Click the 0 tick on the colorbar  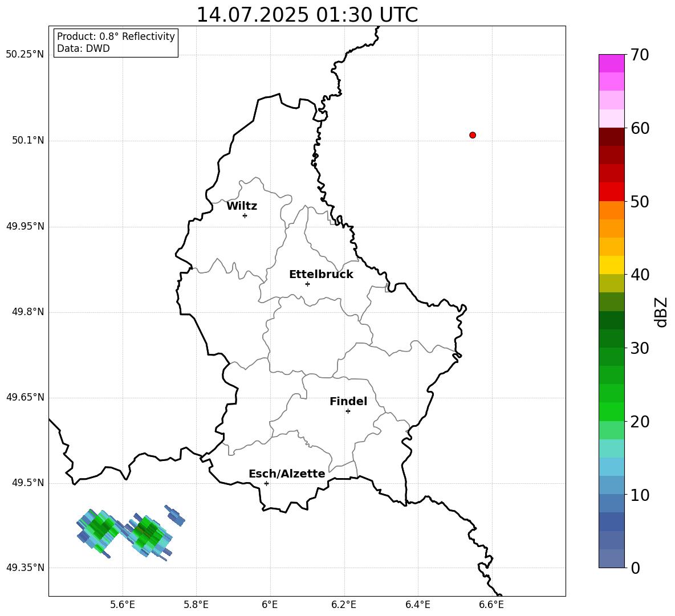635,568
